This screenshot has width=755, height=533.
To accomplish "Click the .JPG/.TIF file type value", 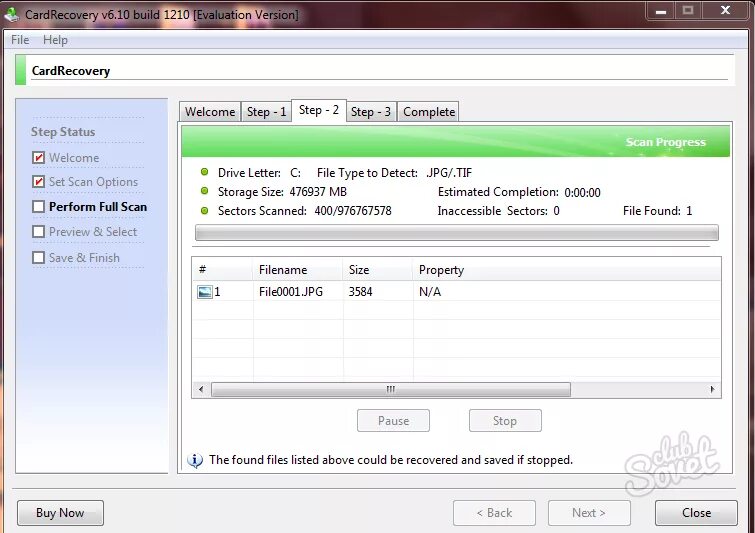I will point(449,173).
